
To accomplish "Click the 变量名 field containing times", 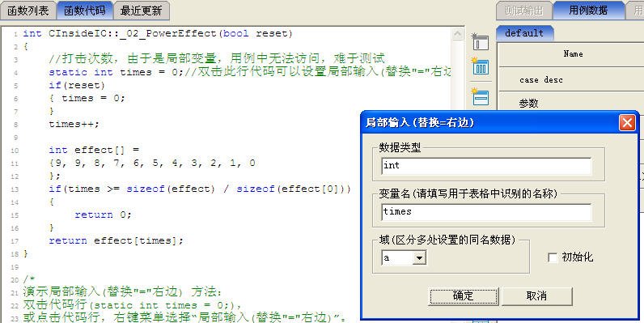I will [x=486, y=212].
